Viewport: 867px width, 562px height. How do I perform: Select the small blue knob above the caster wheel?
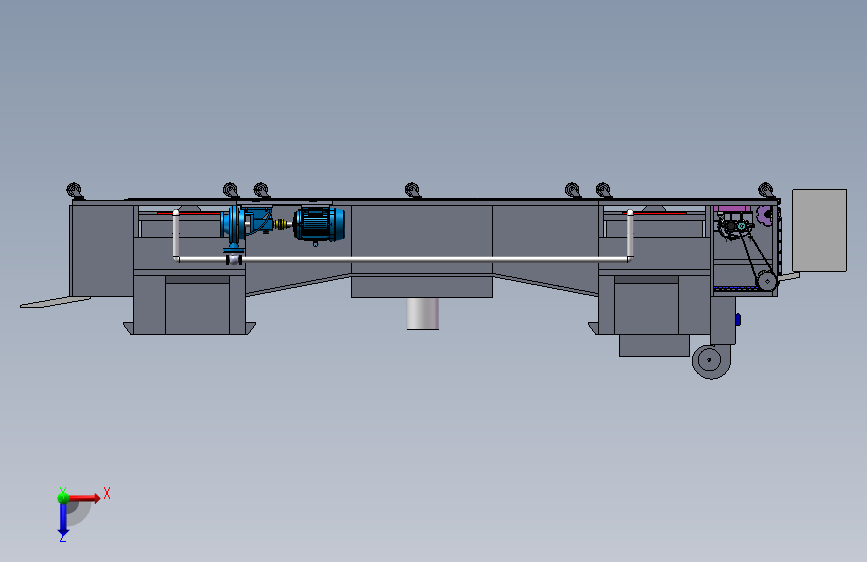pyautogui.click(x=738, y=319)
